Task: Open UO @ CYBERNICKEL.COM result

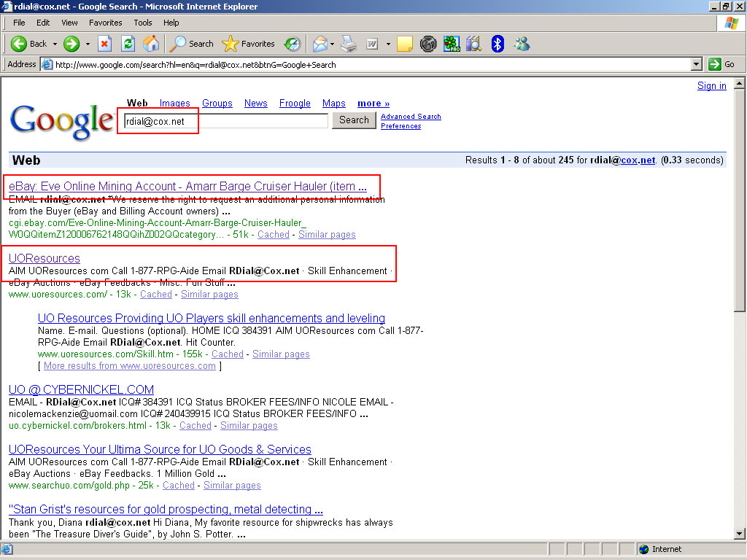Action: (81, 389)
